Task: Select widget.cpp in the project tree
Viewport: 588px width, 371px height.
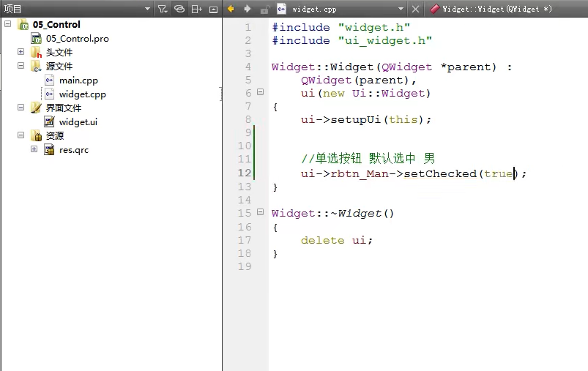Action: point(83,94)
